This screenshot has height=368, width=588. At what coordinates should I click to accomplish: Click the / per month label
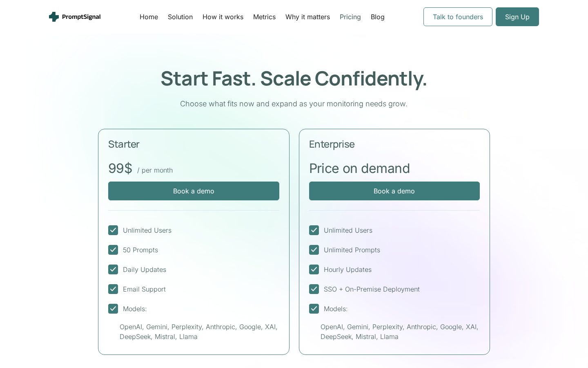coord(155,170)
